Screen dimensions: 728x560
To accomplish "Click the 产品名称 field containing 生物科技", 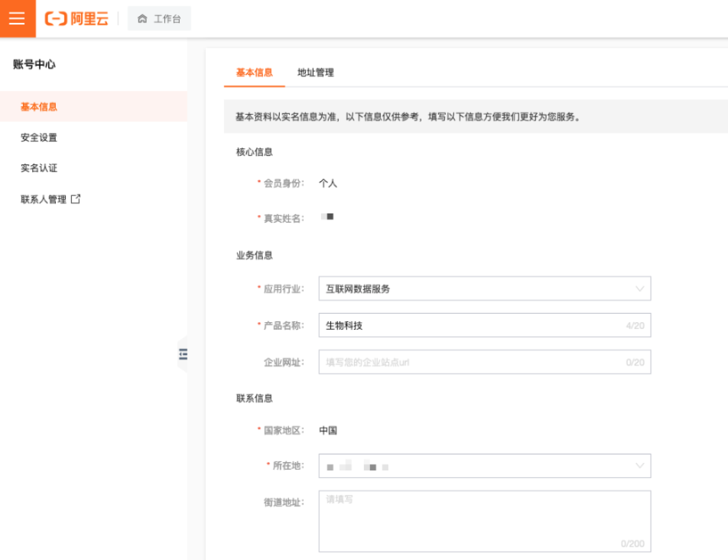I will [474, 325].
